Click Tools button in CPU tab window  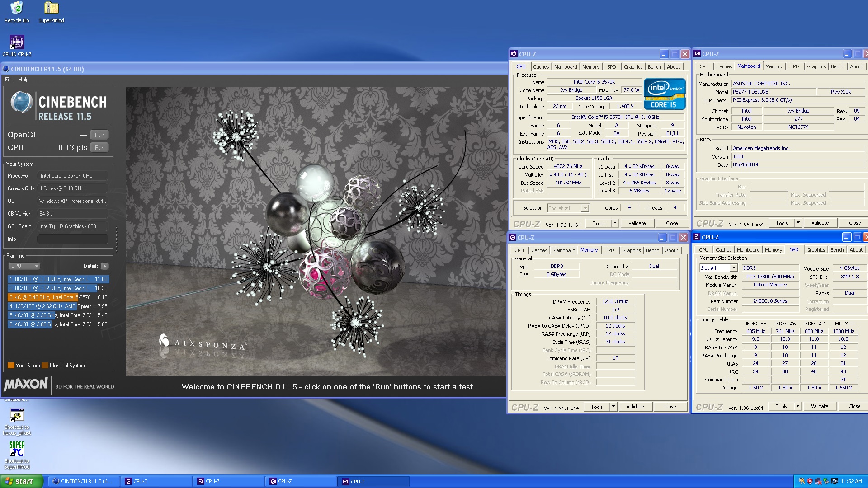tap(599, 223)
